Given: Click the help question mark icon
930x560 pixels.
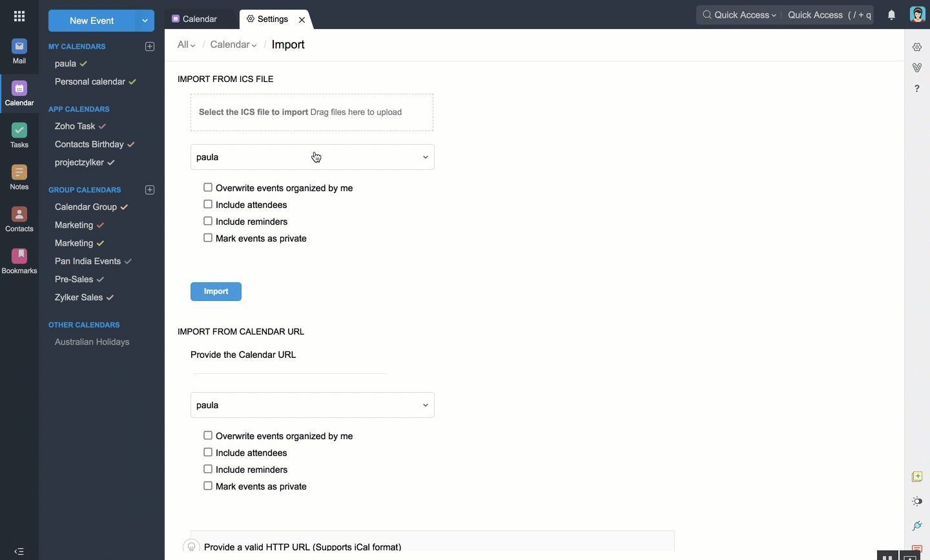Looking at the screenshot, I should (917, 88).
